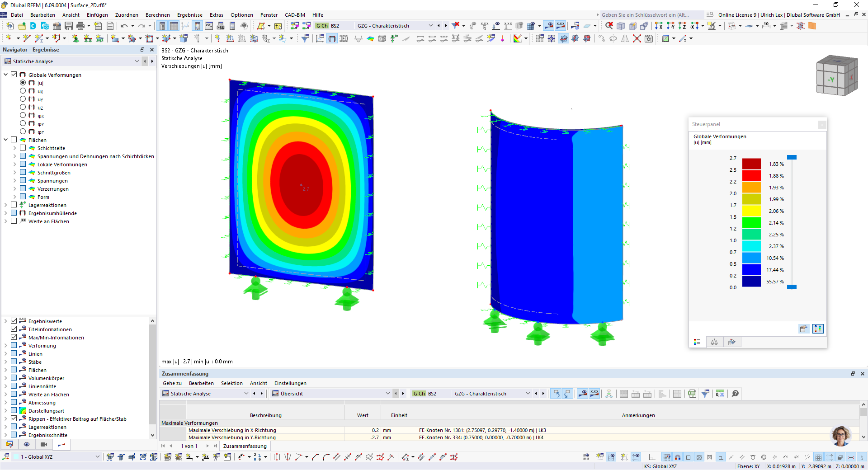Viewport: 868px width, 470px height.
Task: Open the Ergebnisse menu
Action: coord(190,15)
